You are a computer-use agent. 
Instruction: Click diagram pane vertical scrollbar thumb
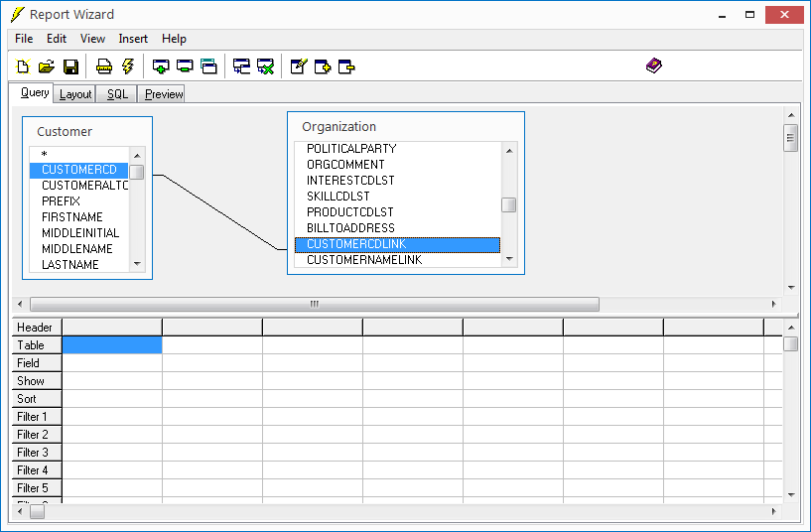[790, 138]
